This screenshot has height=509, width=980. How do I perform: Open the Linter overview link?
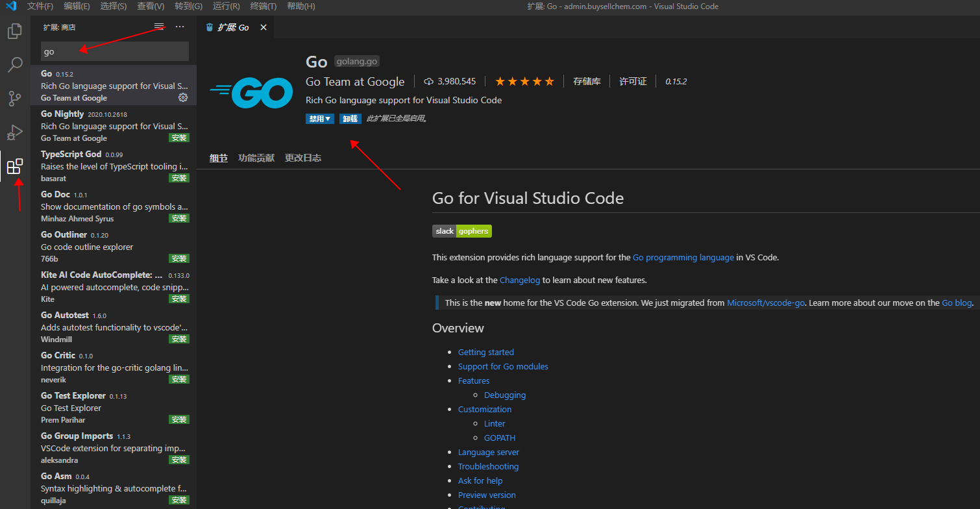495,423
